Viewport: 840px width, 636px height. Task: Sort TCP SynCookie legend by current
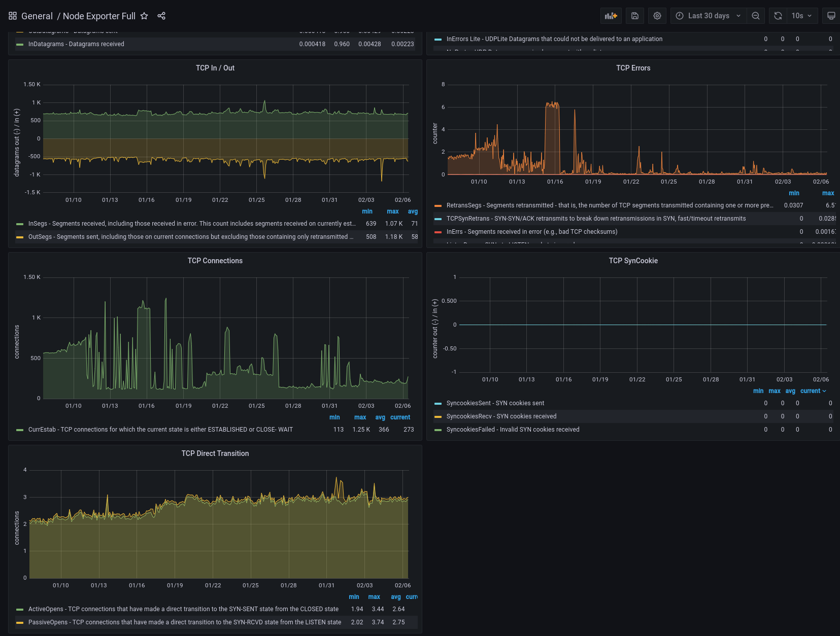click(x=813, y=391)
